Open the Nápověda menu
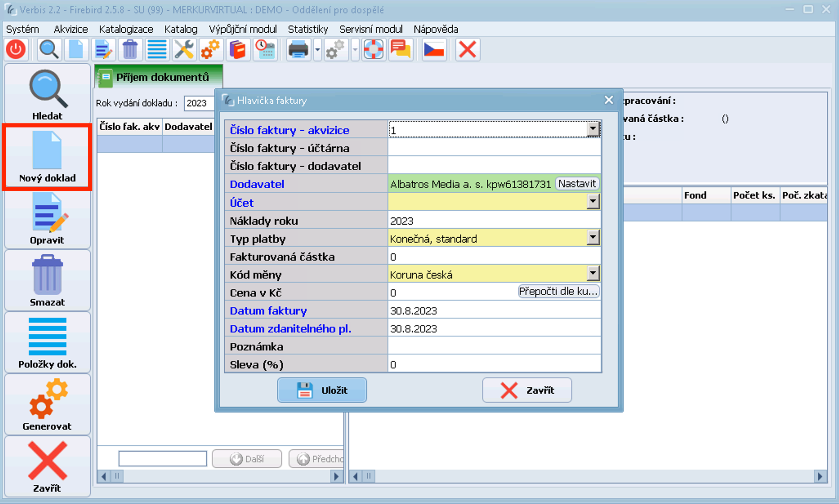 click(x=436, y=29)
